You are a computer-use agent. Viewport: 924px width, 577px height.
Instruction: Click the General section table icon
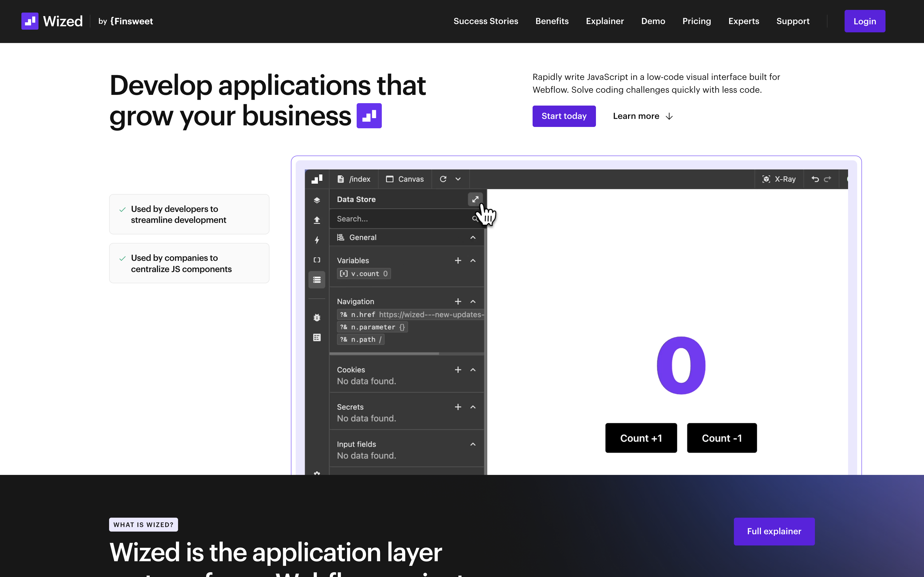[x=340, y=237]
